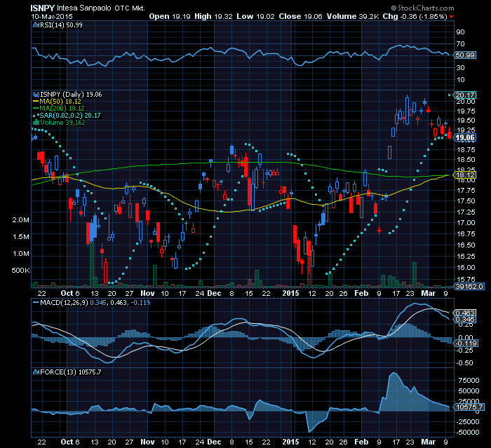Click the 50.99 RSI value tag on the axis

(x=465, y=55)
